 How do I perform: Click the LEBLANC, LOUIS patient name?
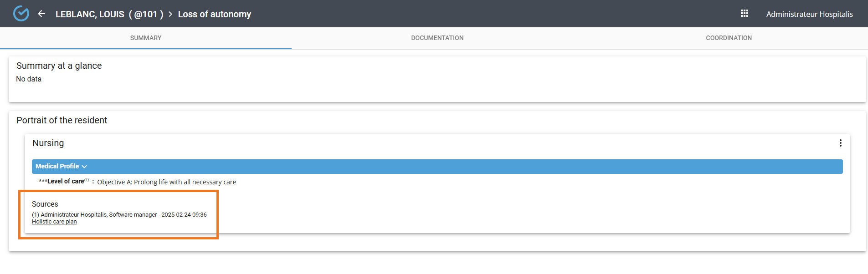[90, 14]
